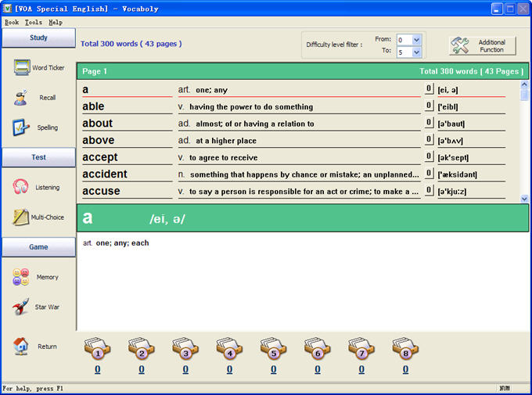Click the count link under box 6
The height and width of the screenshot is (395, 532).
point(317,369)
